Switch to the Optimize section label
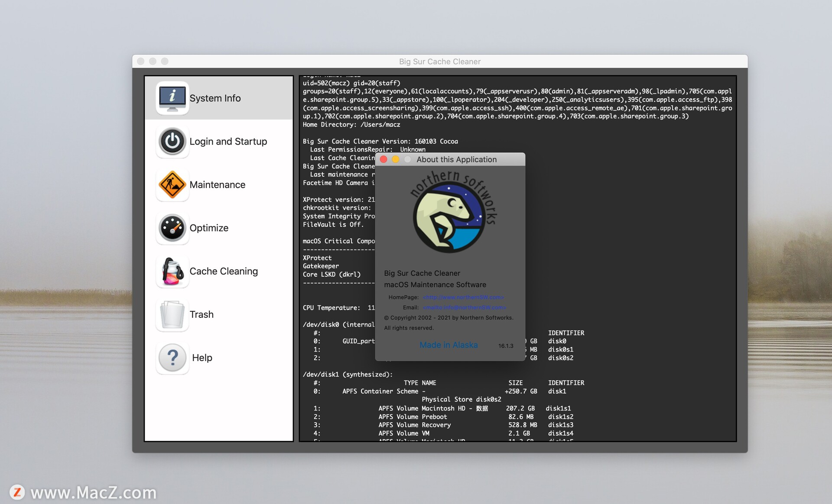This screenshot has width=832, height=504. 209,228
